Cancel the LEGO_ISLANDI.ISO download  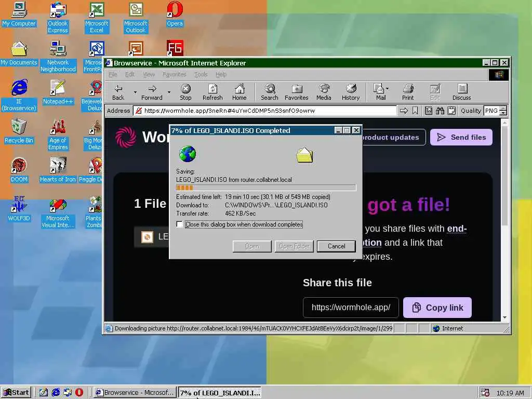[x=336, y=246]
